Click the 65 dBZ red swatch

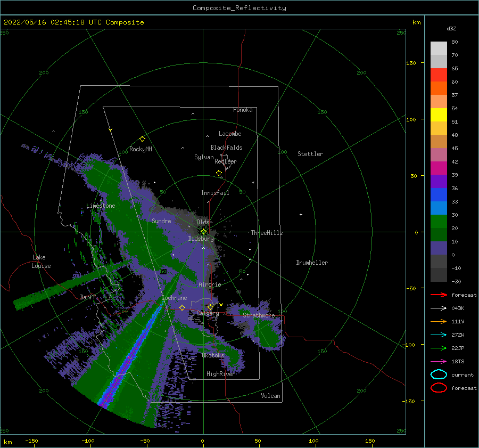click(439, 75)
